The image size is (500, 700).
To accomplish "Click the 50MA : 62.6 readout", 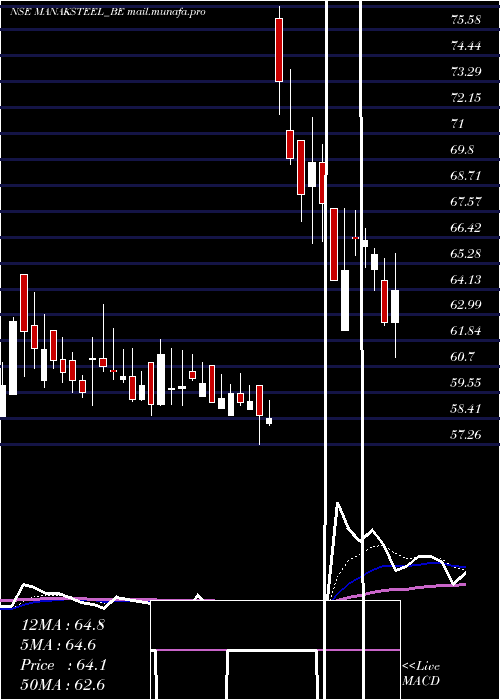I will [62, 685].
